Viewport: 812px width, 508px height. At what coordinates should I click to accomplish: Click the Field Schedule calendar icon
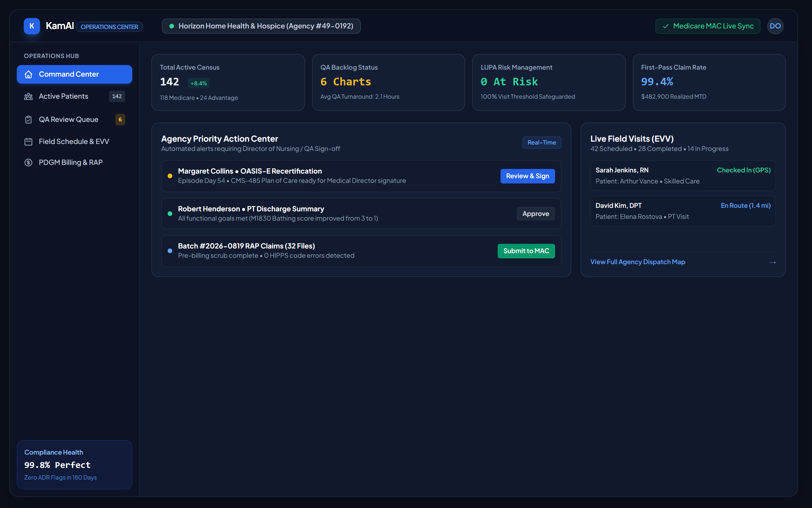[x=28, y=141]
